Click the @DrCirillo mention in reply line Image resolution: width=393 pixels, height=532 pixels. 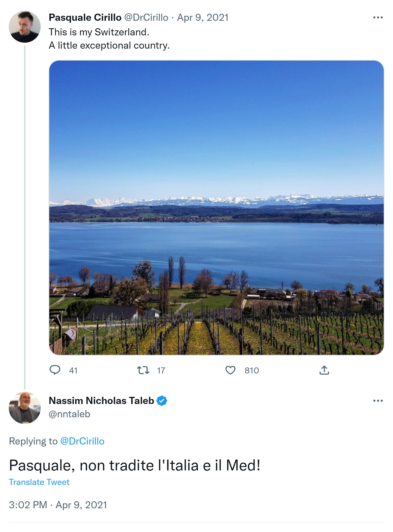pyautogui.click(x=82, y=441)
